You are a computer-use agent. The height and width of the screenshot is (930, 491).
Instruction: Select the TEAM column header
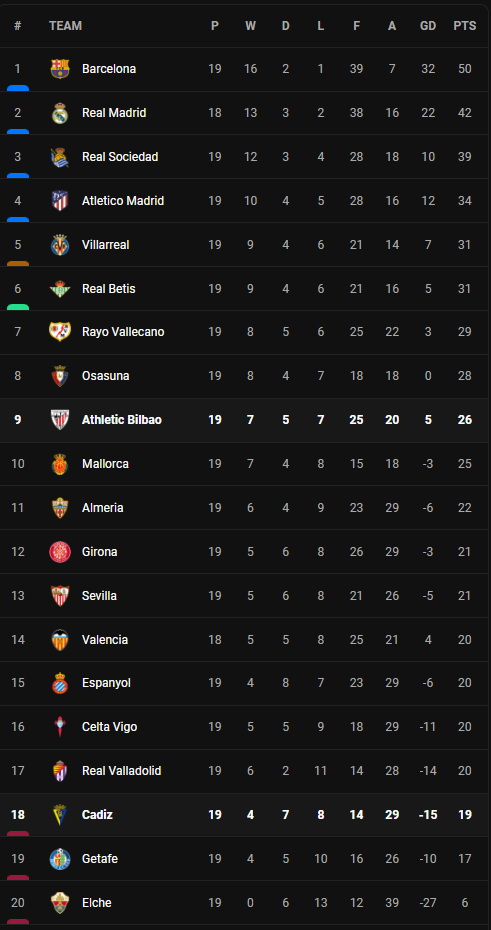(65, 26)
